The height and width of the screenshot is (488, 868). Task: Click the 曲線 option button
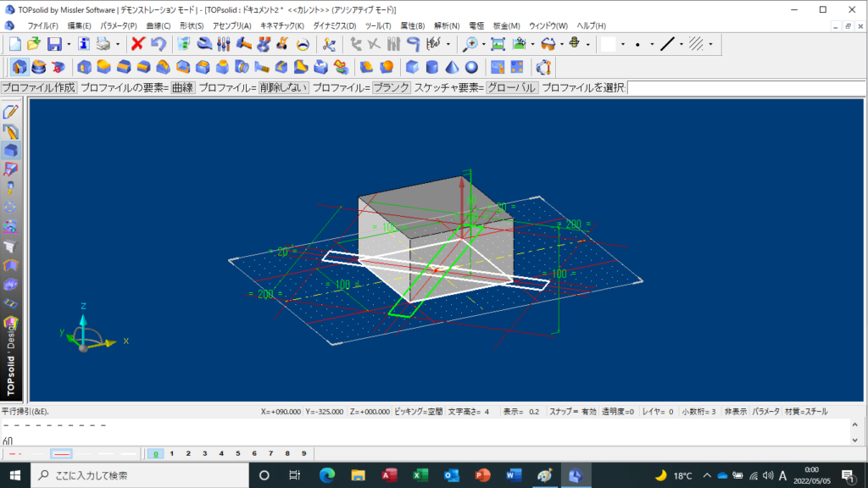(x=183, y=87)
